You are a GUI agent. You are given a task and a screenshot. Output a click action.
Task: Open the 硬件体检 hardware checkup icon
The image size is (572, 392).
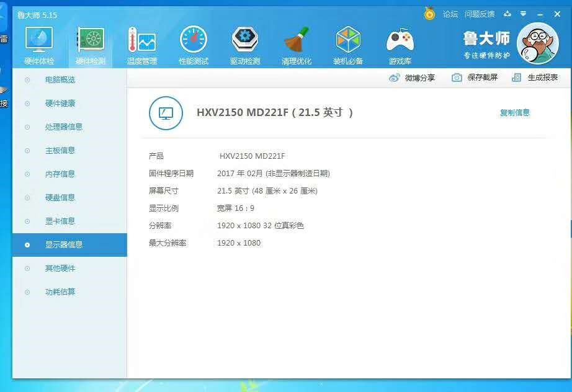[39, 39]
